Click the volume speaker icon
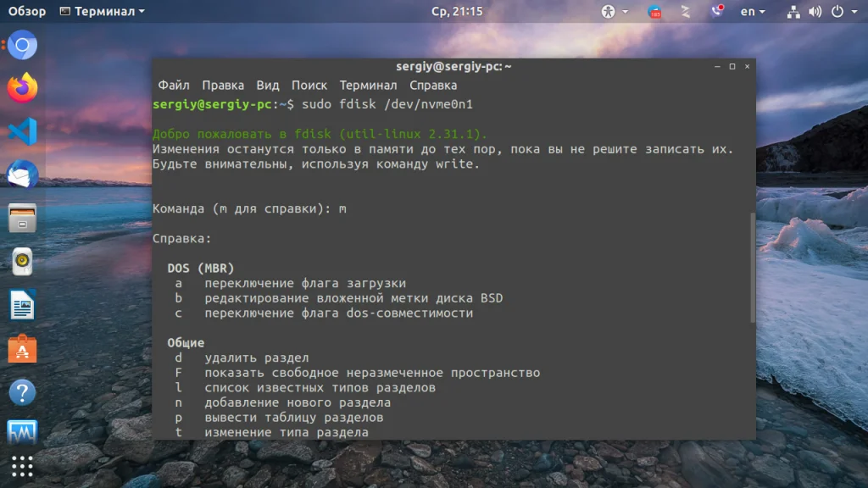The height and width of the screenshot is (488, 868). click(815, 12)
